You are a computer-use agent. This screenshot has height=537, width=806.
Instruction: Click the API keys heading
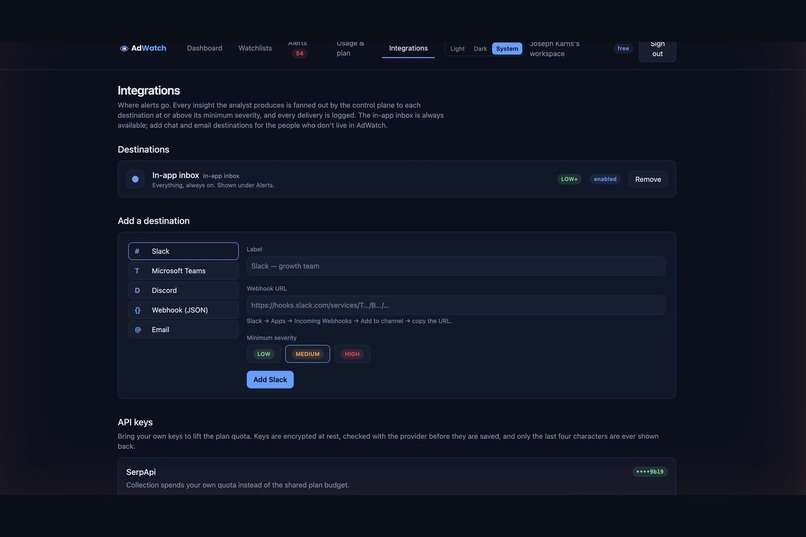click(135, 422)
